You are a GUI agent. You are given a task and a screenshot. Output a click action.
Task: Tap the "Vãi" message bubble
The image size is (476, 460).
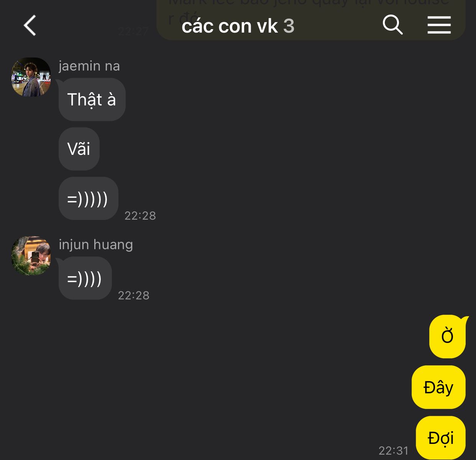(79, 149)
